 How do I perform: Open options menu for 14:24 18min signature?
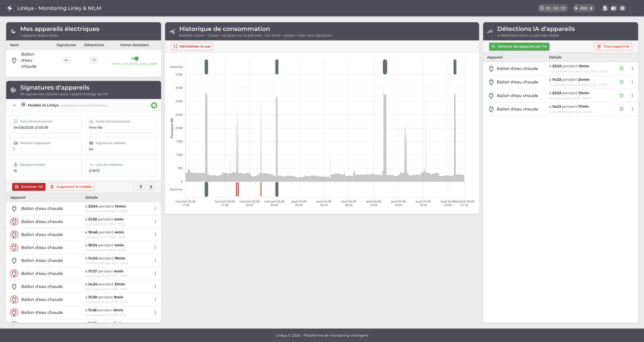[x=155, y=260]
